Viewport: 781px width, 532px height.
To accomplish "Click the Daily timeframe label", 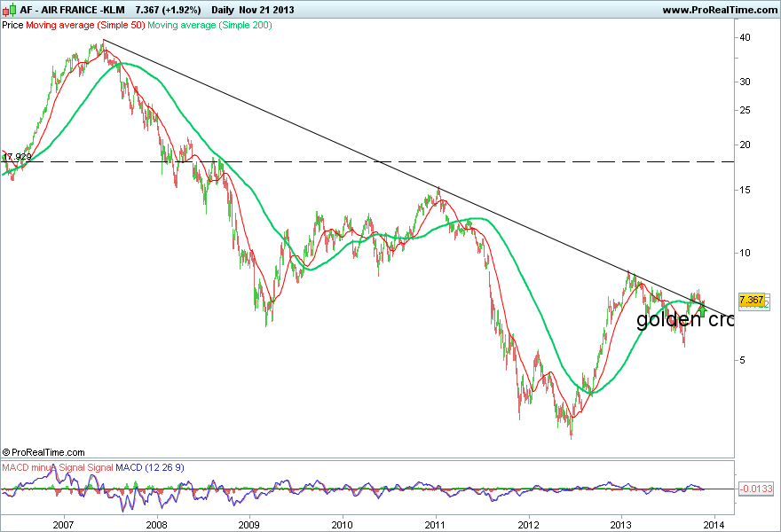I will (223, 10).
